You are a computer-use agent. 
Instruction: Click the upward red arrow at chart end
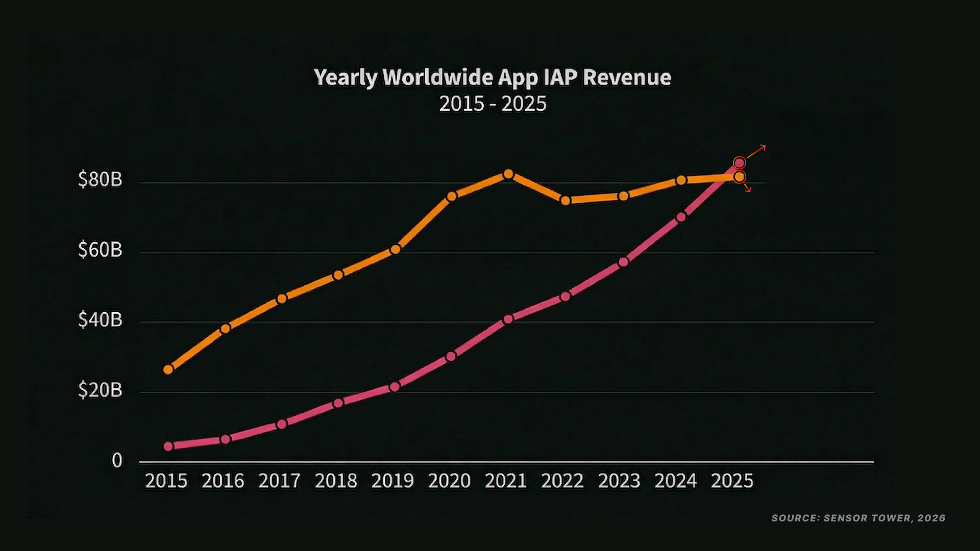click(757, 151)
